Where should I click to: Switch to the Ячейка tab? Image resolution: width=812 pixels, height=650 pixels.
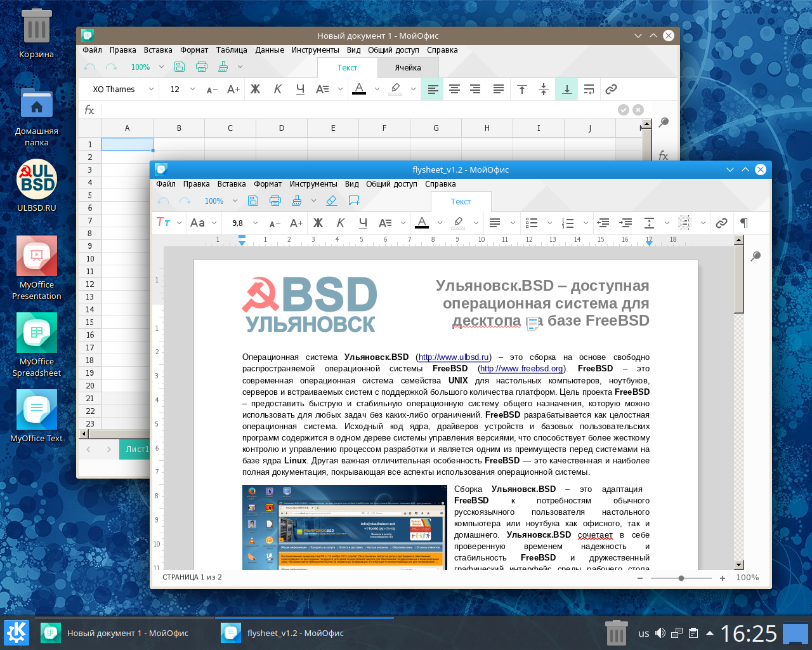click(x=407, y=68)
